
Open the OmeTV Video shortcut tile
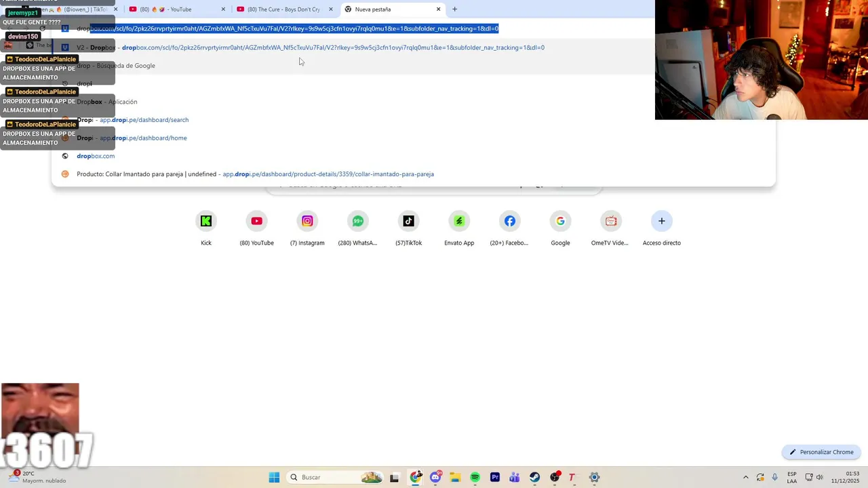tap(610, 228)
